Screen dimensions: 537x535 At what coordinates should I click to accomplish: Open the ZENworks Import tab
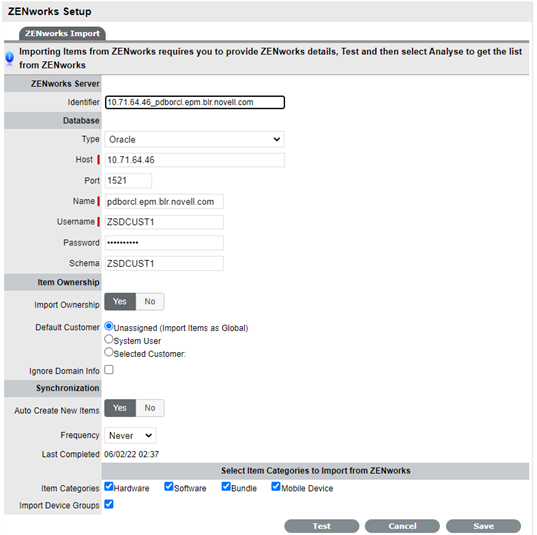pyautogui.click(x=62, y=34)
